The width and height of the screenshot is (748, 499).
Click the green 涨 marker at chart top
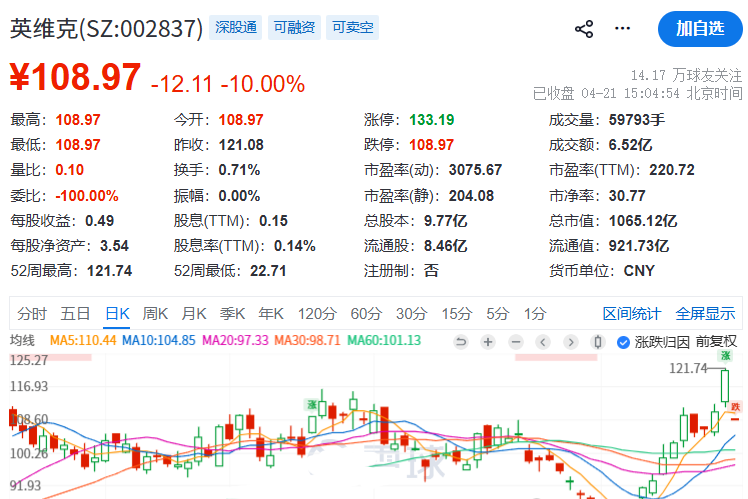[x=726, y=356]
